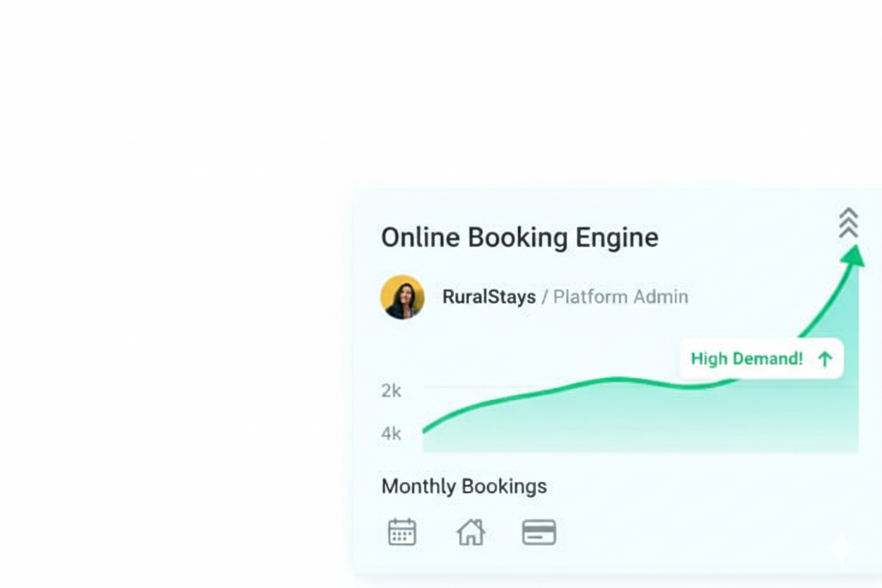Viewport: 882px width, 588px height.
Task: Click the faint sparkle icon in card corner
Action: pos(841,548)
